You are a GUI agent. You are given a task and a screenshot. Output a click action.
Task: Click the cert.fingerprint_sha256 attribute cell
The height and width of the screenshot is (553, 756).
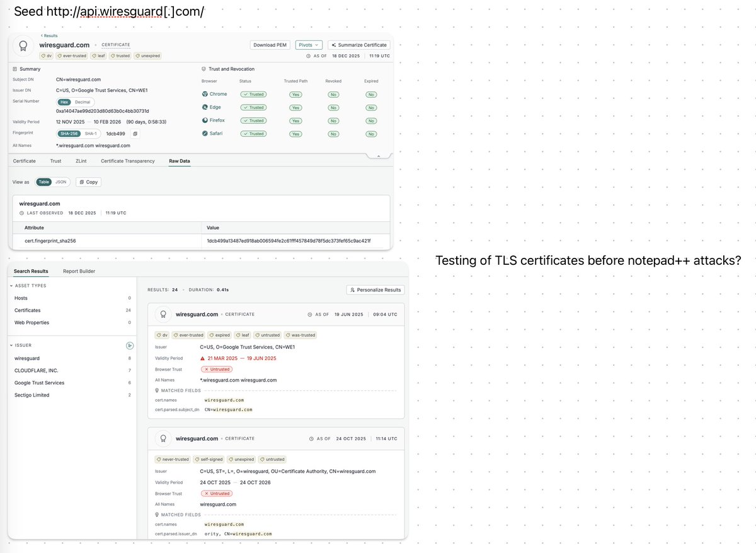(x=107, y=241)
